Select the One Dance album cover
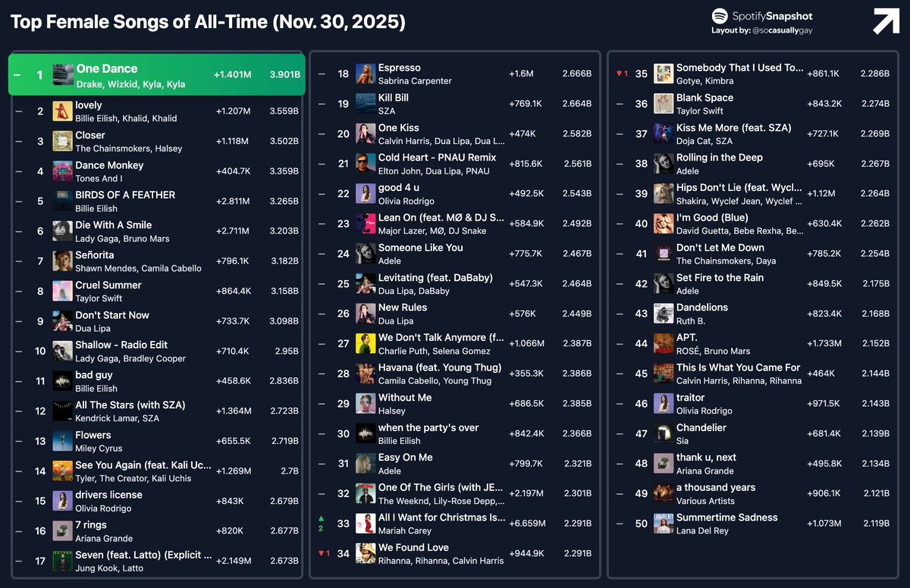 point(63,75)
